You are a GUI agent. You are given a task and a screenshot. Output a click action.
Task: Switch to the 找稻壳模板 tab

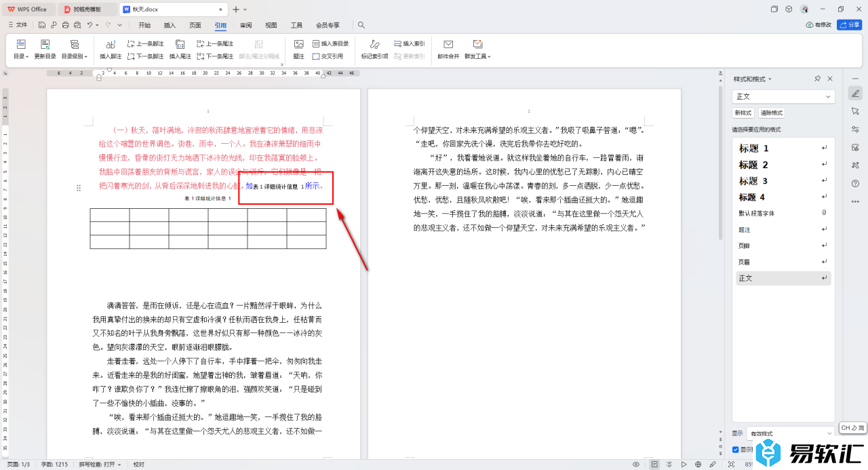click(x=87, y=9)
